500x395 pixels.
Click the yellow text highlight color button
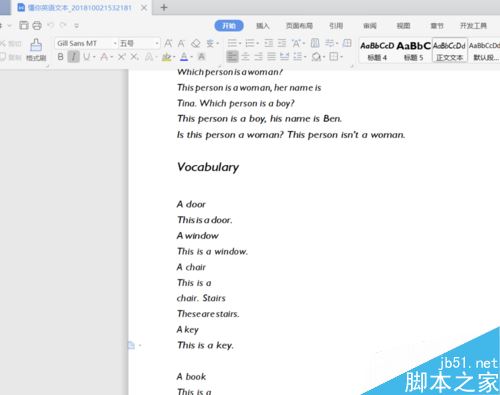166,57
